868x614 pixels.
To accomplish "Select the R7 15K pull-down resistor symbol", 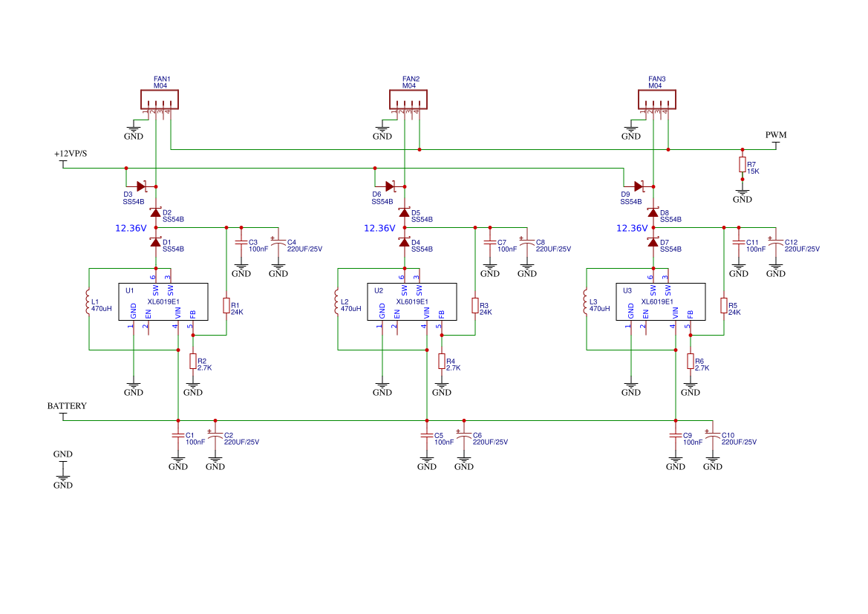I will [743, 164].
